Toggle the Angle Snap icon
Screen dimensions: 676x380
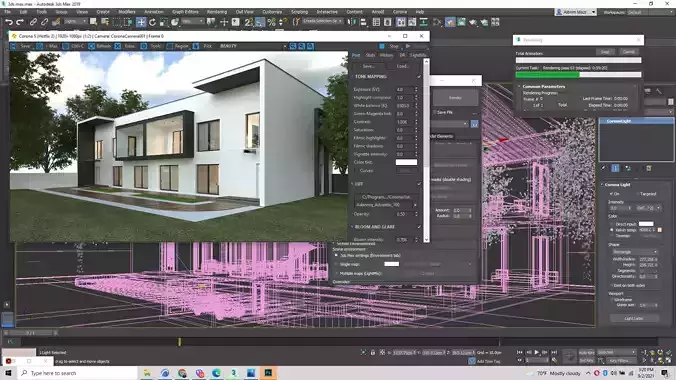[x=260, y=22]
